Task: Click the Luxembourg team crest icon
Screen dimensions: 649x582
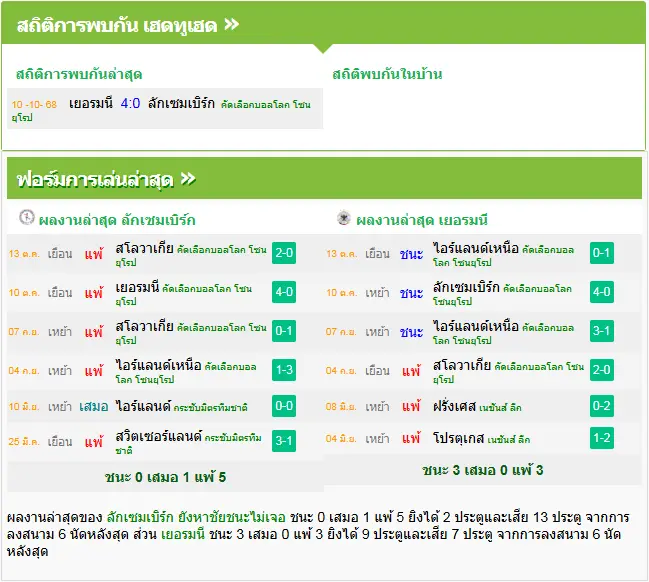Action: [27, 217]
